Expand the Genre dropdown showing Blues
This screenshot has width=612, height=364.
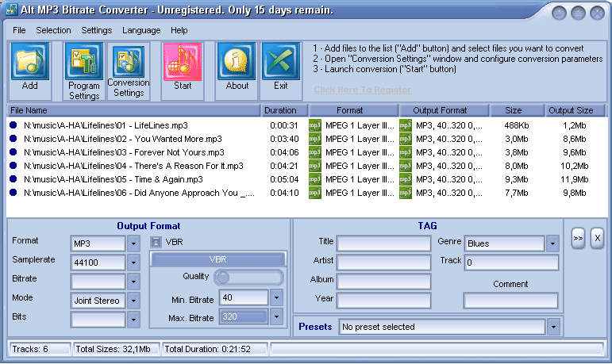click(x=552, y=243)
